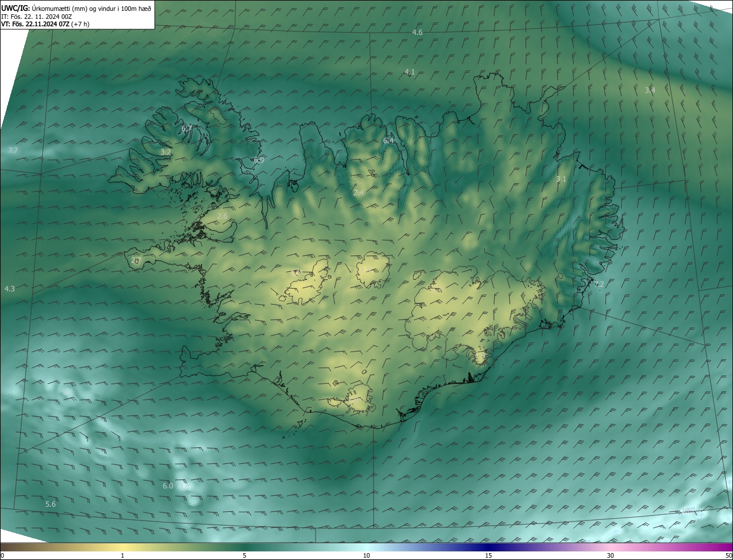Image resolution: width=733 pixels, height=560 pixels.
Task: Click the 4.3 value label
Action: (10, 289)
